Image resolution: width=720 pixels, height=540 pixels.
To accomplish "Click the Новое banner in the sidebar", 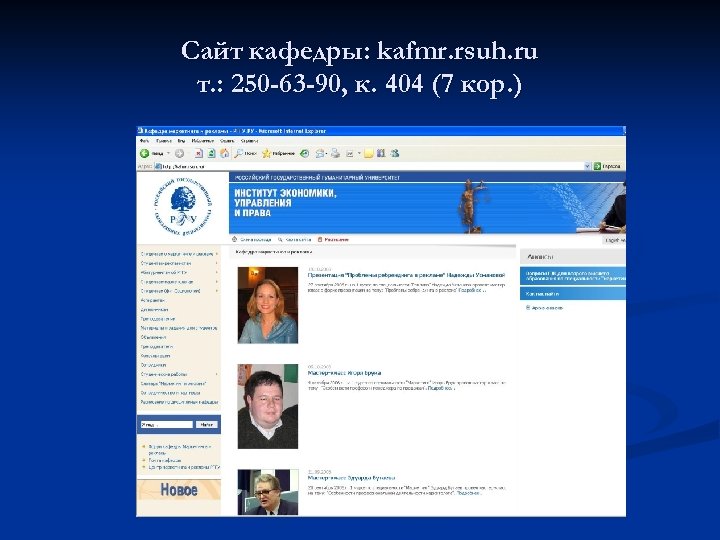I will point(179,490).
